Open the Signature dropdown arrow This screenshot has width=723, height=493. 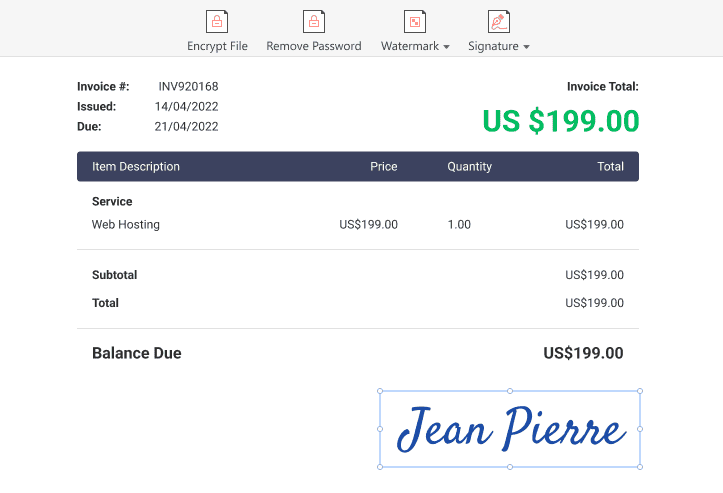click(x=526, y=47)
